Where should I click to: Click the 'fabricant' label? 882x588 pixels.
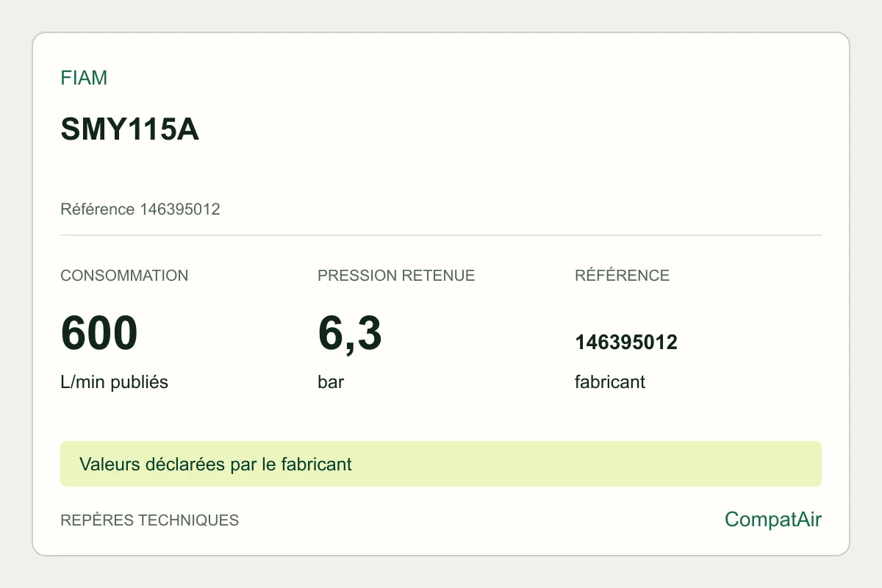(x=610, y=382)
